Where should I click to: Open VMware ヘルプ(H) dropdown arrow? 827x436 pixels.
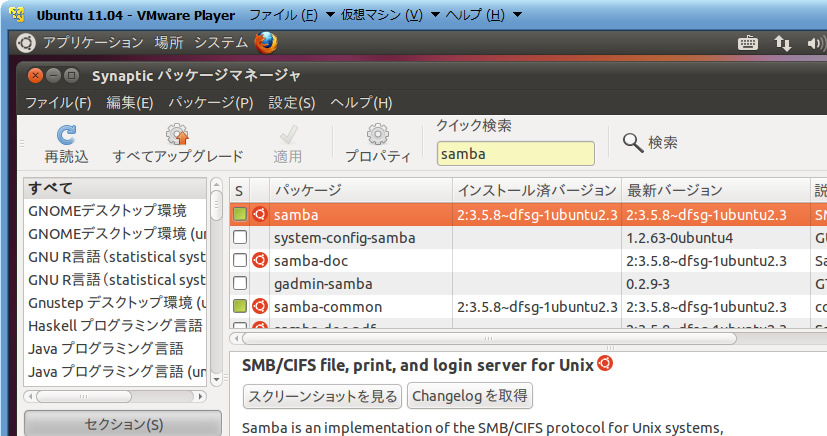pos(517,15)
